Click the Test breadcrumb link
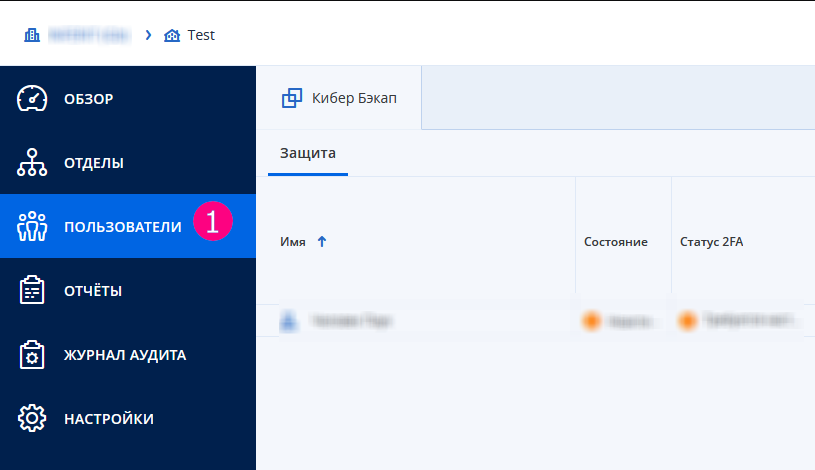The image size is (815, 470). pyautogui.click(x=201, y=35)
